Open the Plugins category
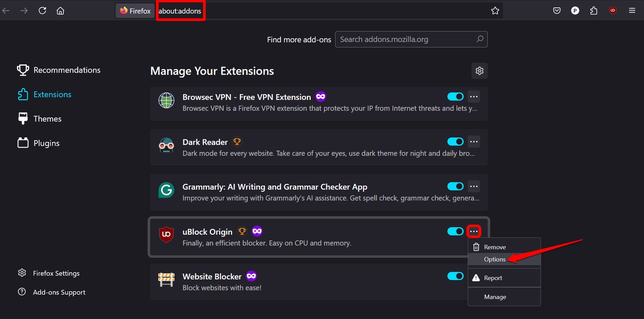Screen dimensions: 644x319 coord(39,143)
